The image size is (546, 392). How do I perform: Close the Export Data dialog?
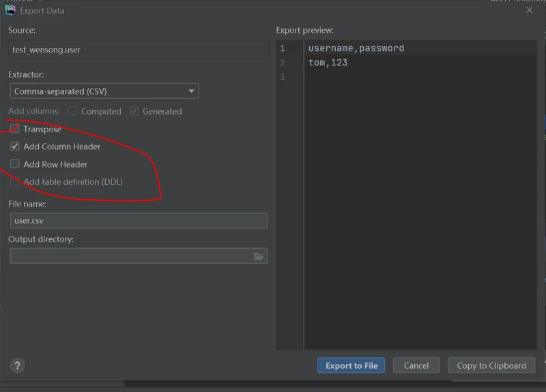pos(530,10)
